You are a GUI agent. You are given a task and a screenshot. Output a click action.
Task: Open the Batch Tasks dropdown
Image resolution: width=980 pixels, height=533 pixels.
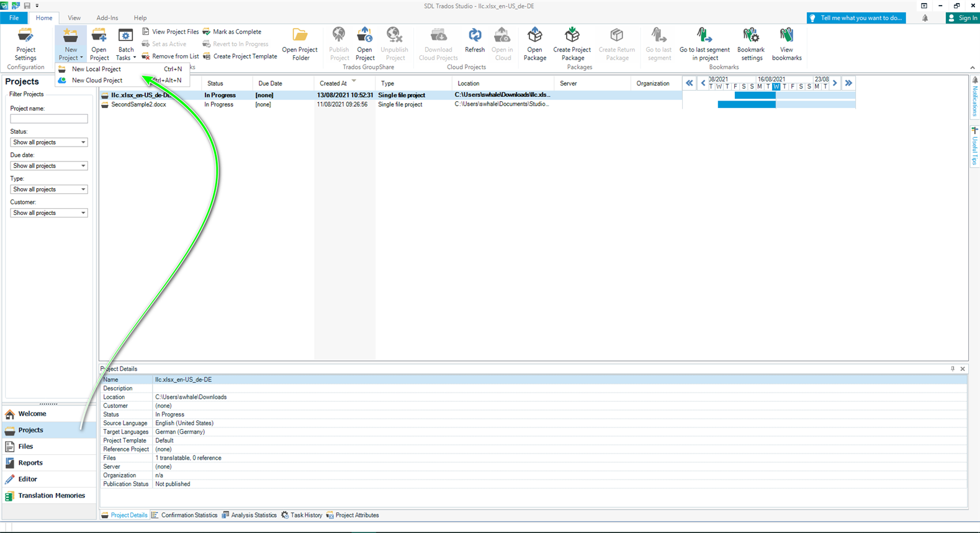click(x=126, y=45)
